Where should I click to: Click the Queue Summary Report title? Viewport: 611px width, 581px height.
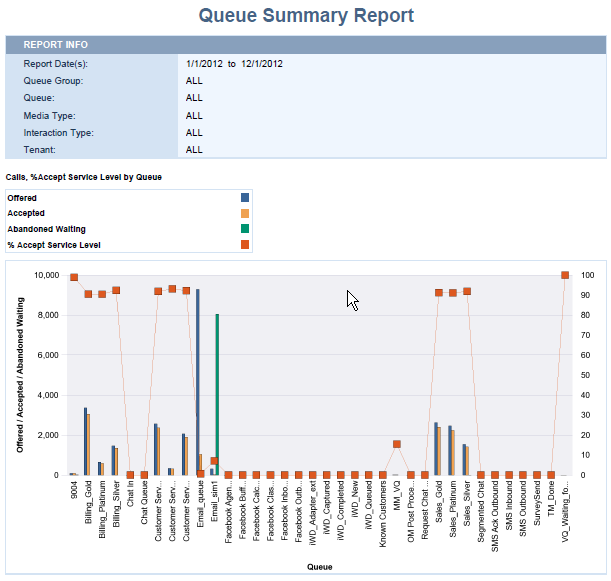[x=306, y=15]
